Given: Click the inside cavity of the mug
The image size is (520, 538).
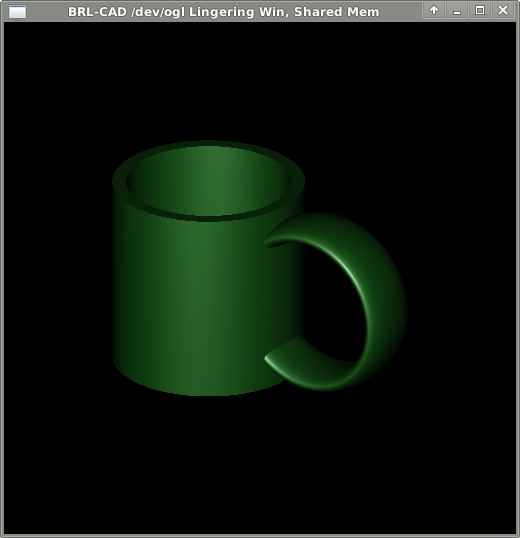Looking at the screenshot, I should [209, 181].
